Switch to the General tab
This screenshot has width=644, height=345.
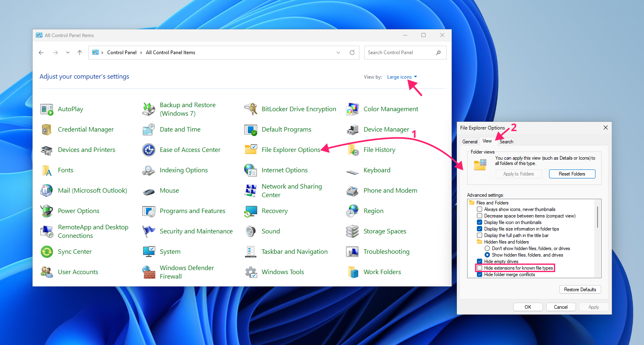[x=470, y=142]
